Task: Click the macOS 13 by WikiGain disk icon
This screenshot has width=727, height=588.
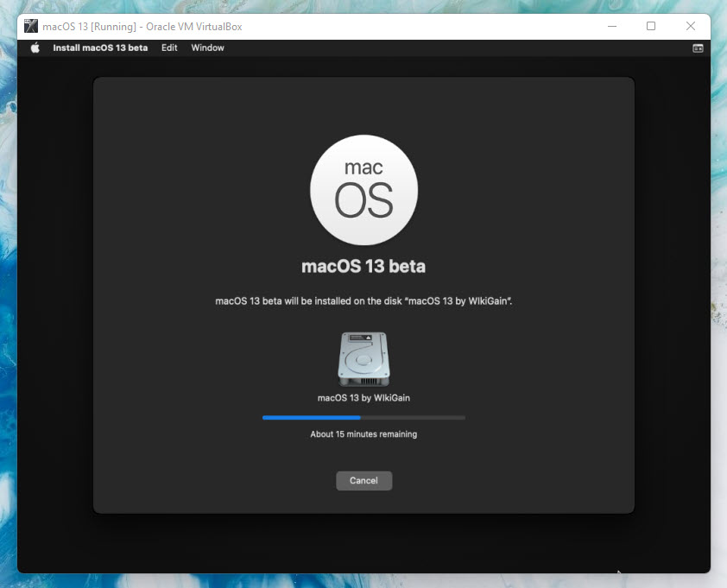Action: pos(364,359)
